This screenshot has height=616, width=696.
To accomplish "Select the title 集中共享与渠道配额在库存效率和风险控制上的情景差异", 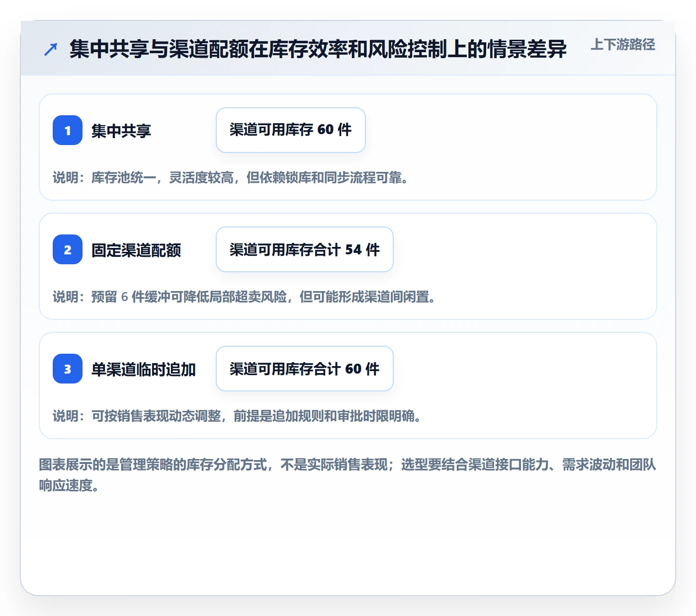I will pyautogui.click(x=318, y=49).
